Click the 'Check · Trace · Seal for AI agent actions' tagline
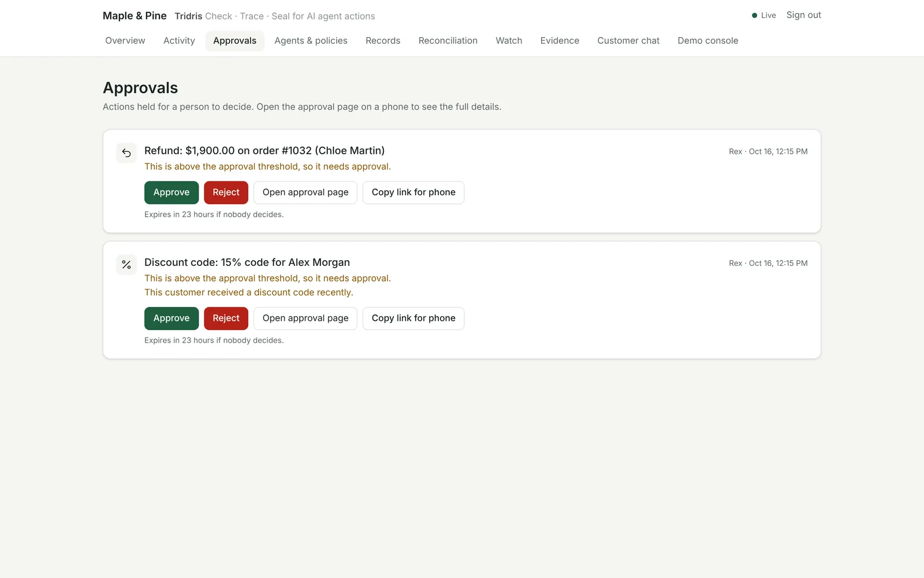The image size is (924, 578). pyautogui.click(x=290, y=16)
